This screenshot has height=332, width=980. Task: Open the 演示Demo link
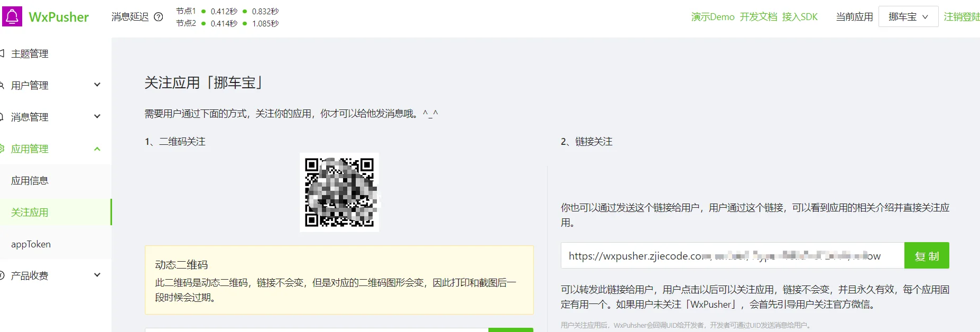tap(713, 17)
